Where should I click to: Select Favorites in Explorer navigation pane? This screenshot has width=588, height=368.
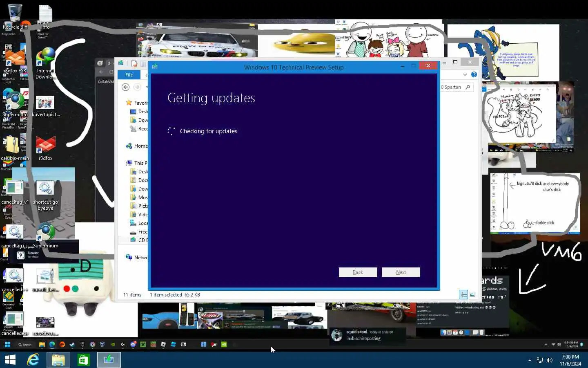[137, 103]
